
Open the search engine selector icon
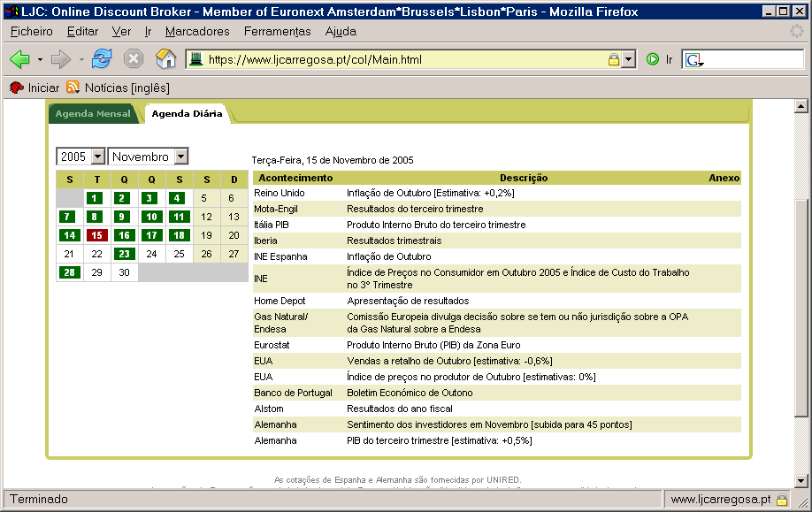[693, 60]
